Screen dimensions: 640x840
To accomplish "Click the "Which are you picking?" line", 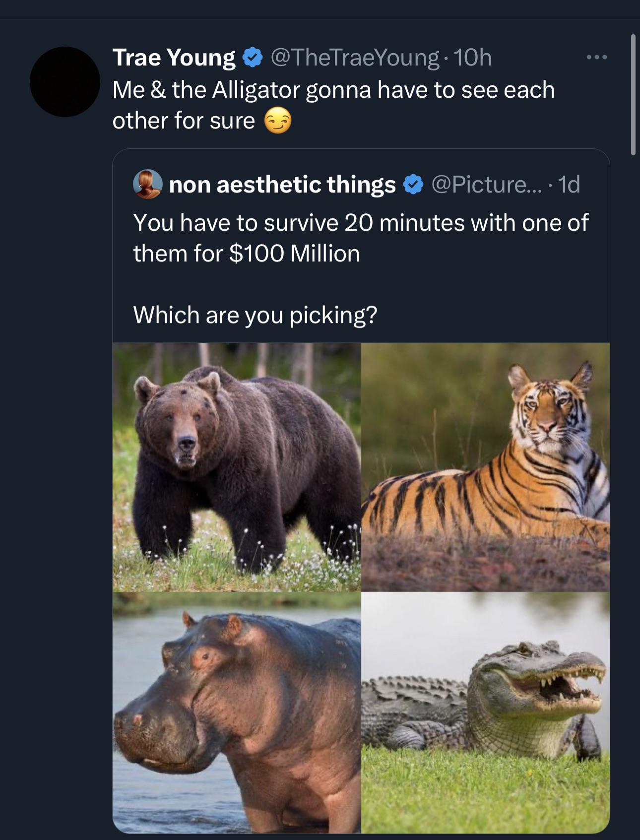I will pyautogui.click(x=255, y=315).
